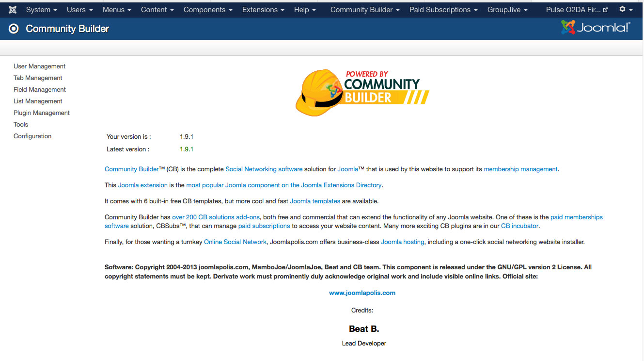Open the most popular Joomla component link
Image resolution: width=644 pixels, height=361 pixels.
284,185
